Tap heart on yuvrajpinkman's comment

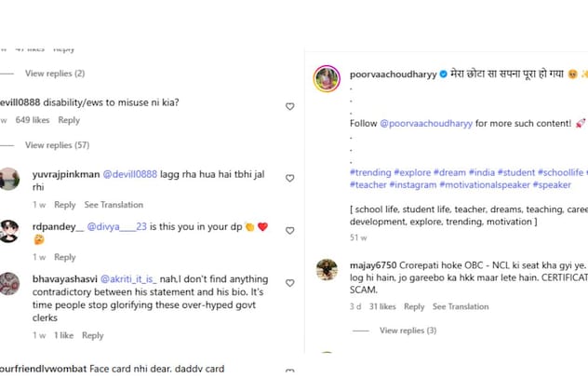pyautogui.click(x=289, y=178)
